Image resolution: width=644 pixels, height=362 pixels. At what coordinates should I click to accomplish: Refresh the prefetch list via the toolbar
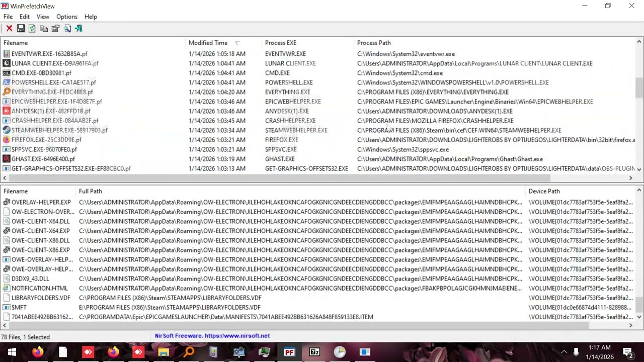point(32,29)
